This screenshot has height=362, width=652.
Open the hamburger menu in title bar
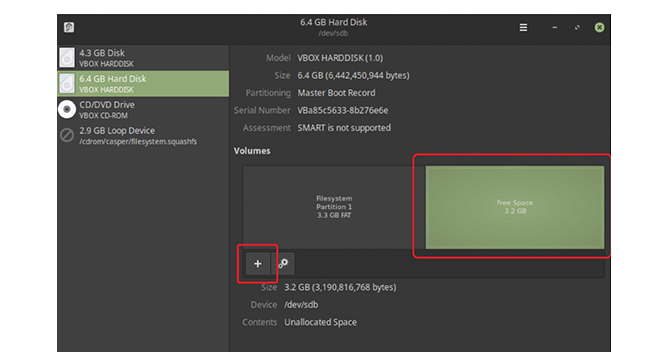point(523,27)
